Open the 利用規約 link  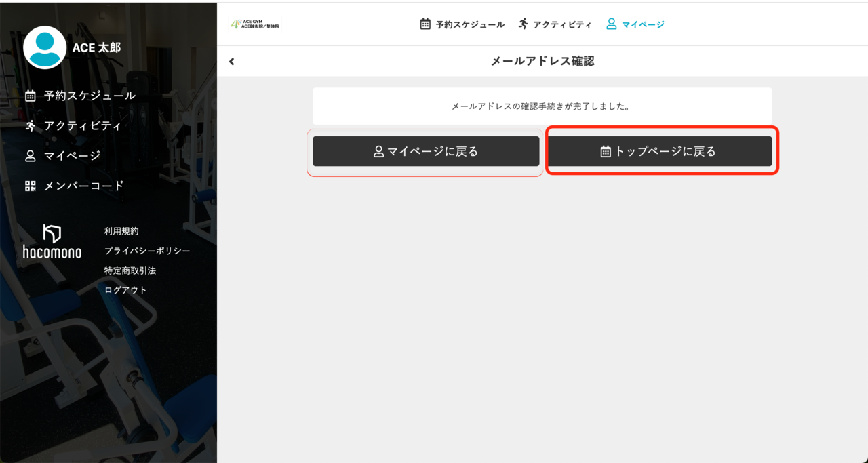coord(121,231)
